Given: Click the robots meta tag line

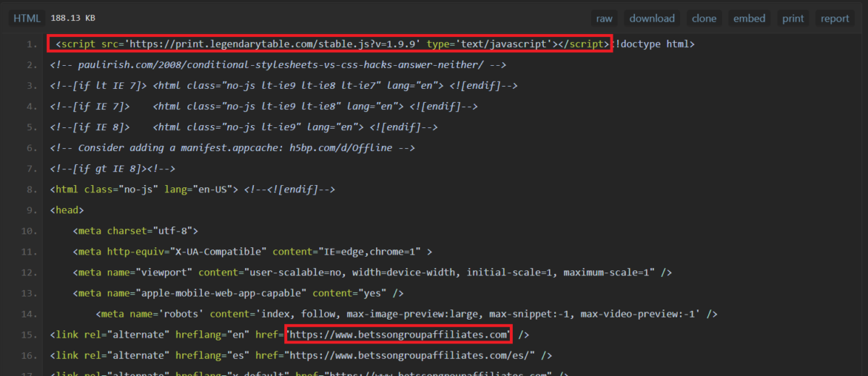Looking at the screenshot, I should tap(407, 314).
